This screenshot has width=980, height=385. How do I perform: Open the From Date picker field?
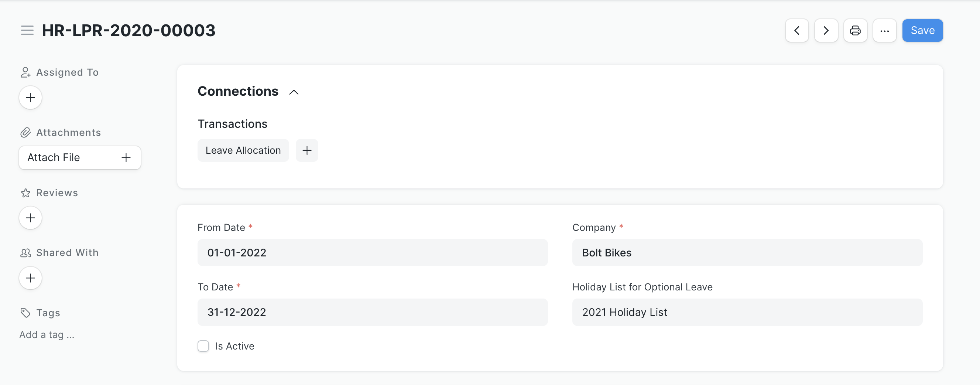pyautogui.click(x=373, y=253)
